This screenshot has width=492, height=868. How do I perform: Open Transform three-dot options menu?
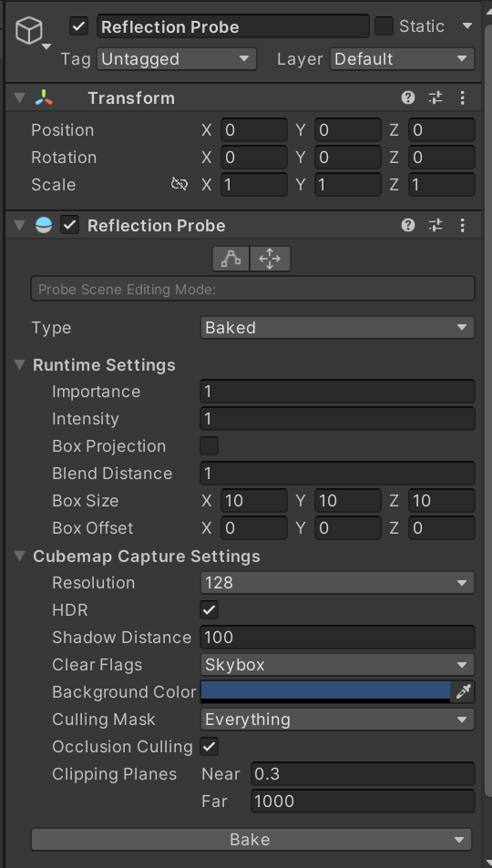[x=463, y=98]
